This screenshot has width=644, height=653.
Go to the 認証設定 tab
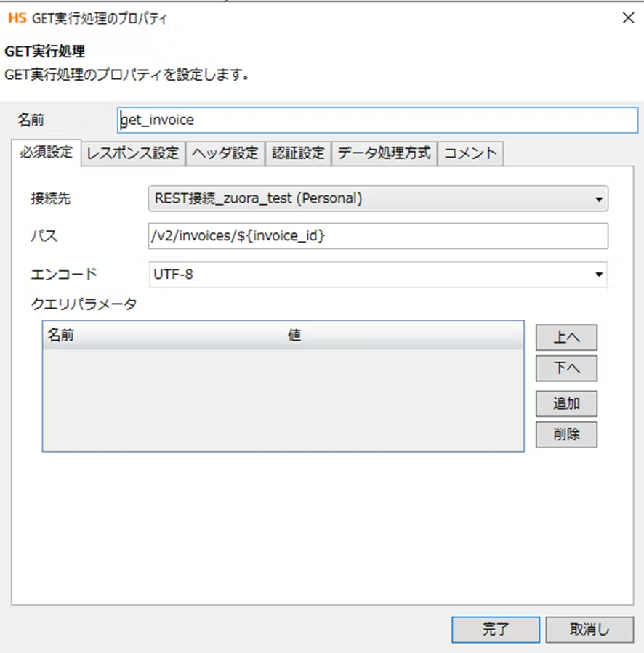pos(298,153)
